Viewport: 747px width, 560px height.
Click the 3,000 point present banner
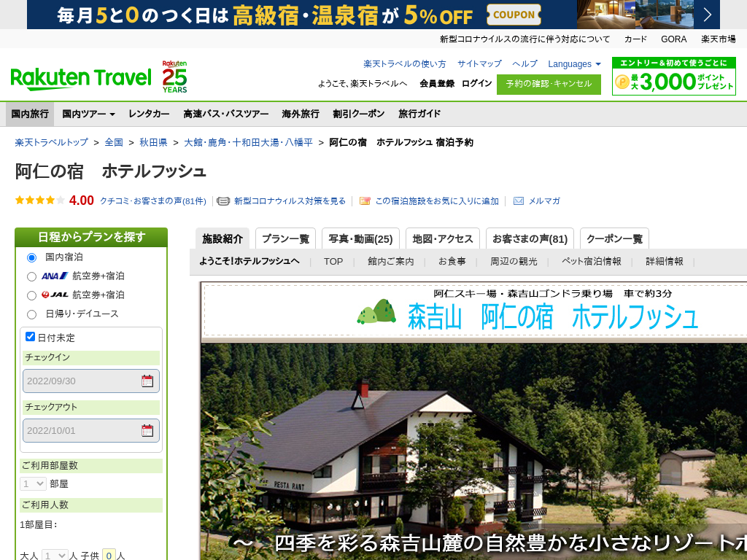tap(673, 76)
